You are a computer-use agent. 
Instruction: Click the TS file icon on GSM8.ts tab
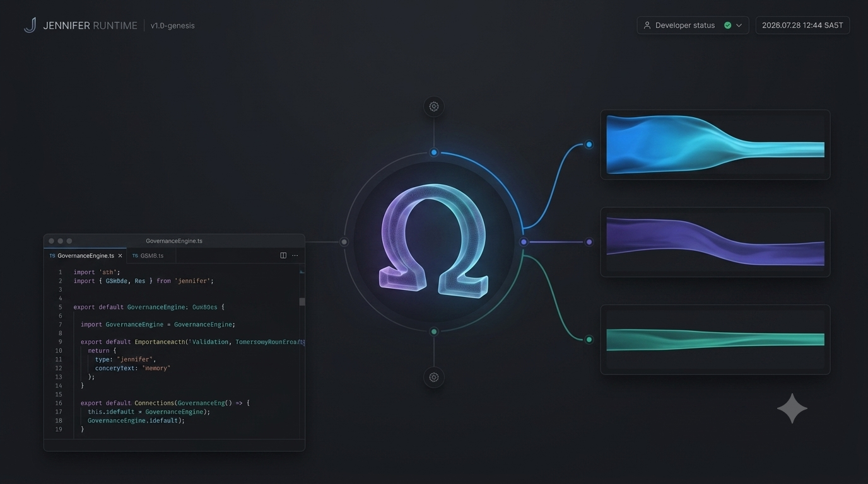[x=135, y=256]
